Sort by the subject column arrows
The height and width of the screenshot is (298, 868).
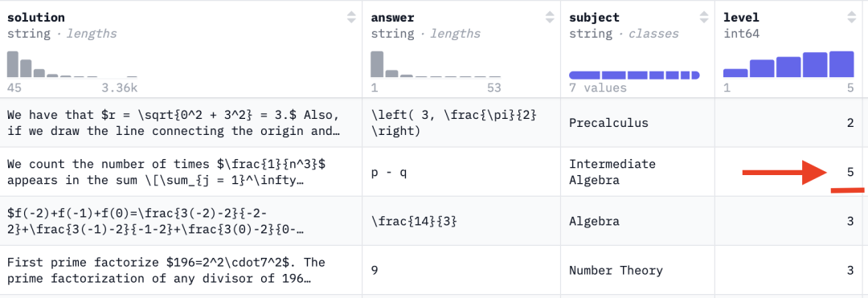(x=703, y=17)
